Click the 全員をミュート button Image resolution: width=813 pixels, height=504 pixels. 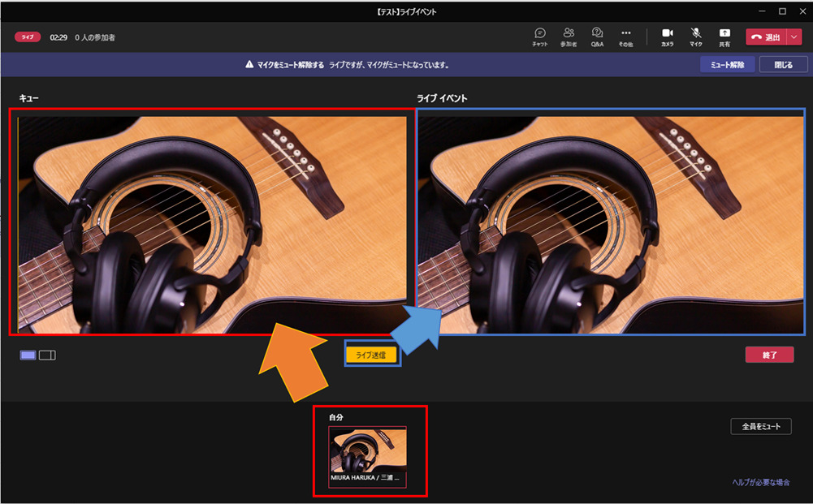(x=761, y=427)
